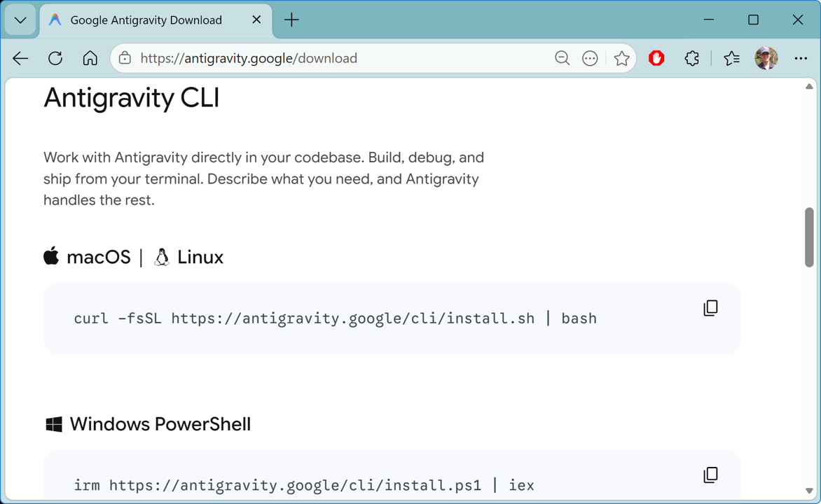Open the Favorites list icon
The width and height of the screenshot is (821, 504).
(731, 58)
